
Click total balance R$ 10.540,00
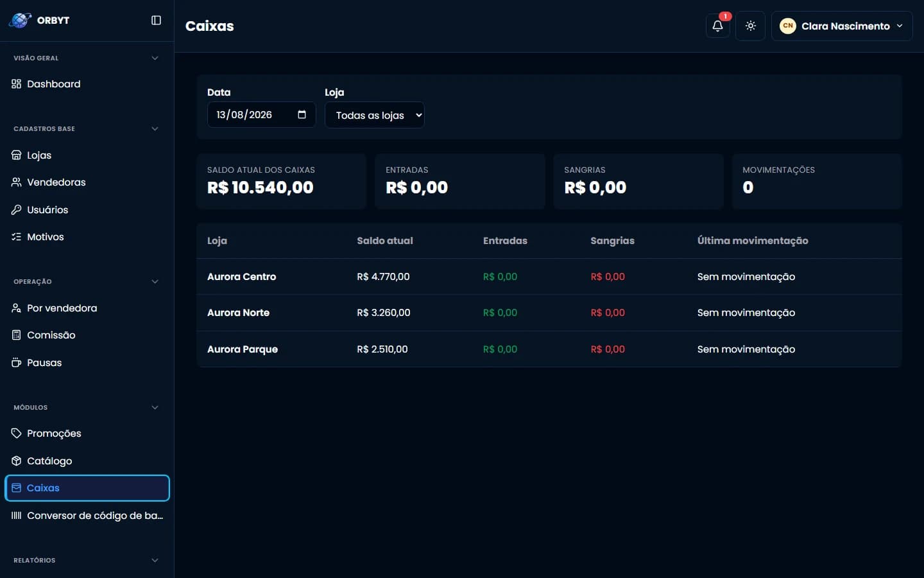pyautogui.click(x=261, y=188)
